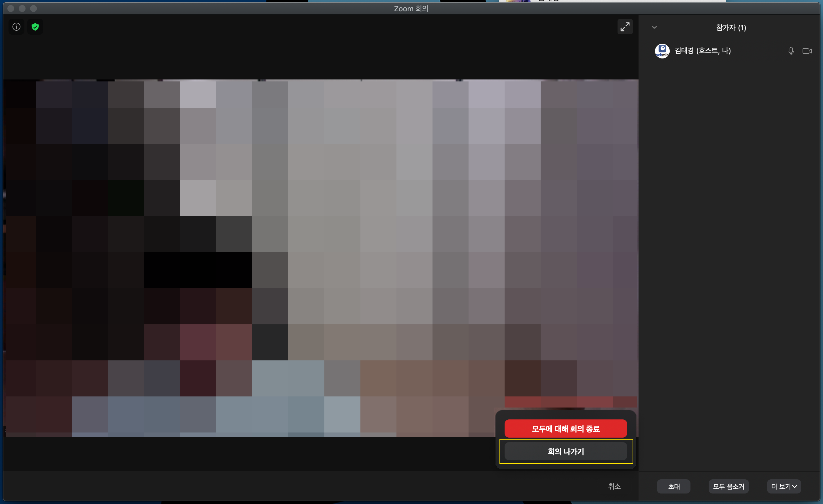Minimize the Zoom 회의 window
The image size is (823, 504).
(x=22, y=9)
